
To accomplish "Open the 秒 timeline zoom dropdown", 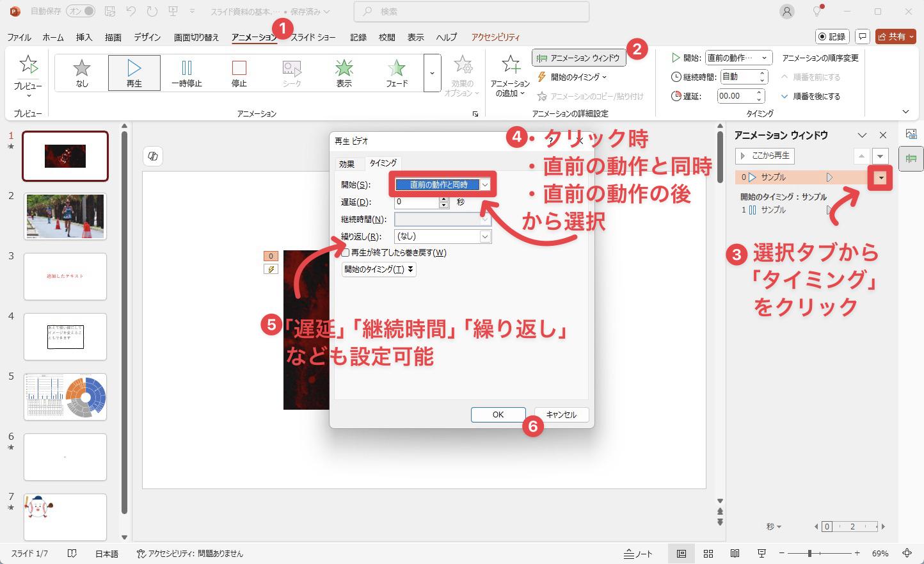I will coord(774,527).
